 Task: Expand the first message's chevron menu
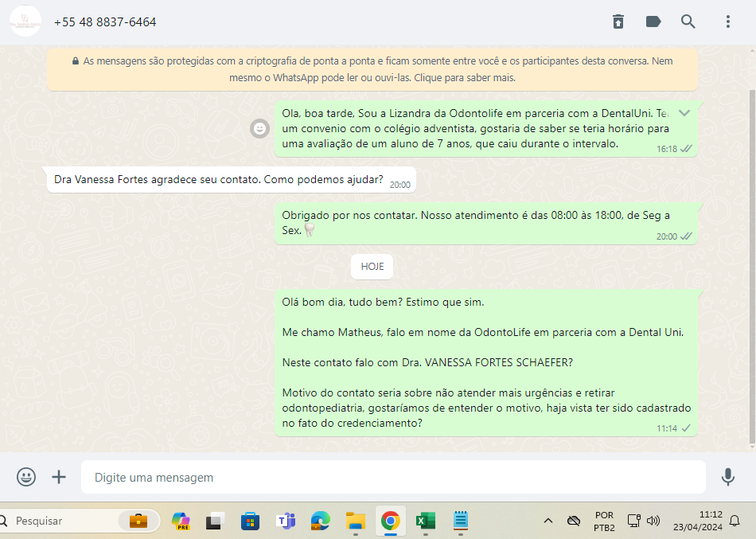click(x=684, y=113)
